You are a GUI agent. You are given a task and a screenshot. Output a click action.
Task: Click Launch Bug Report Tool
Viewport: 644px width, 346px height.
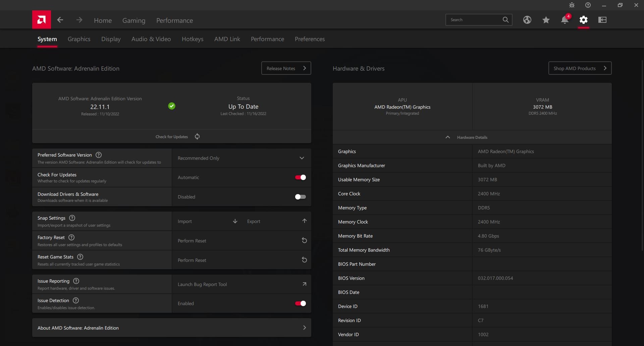(x=241, y=284)
